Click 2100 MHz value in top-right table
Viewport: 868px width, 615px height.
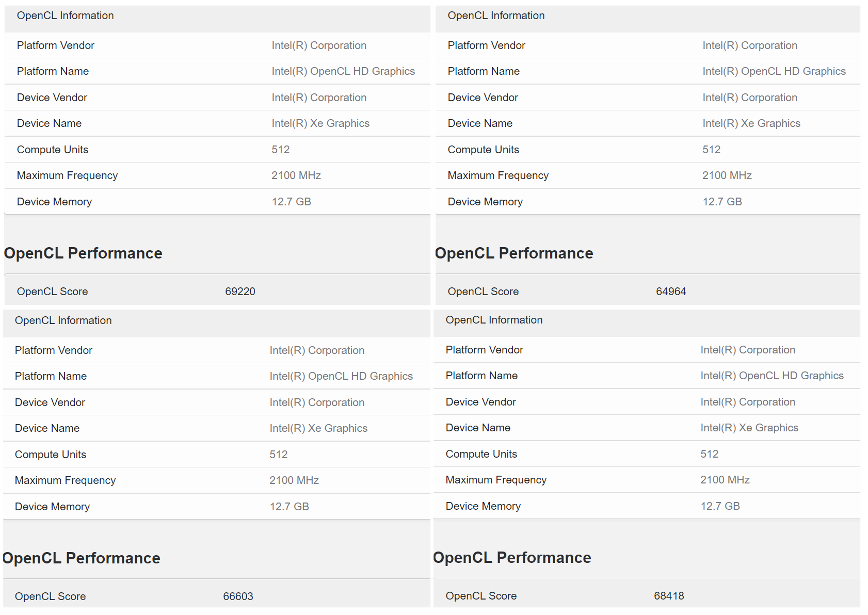tap(727, 175)
